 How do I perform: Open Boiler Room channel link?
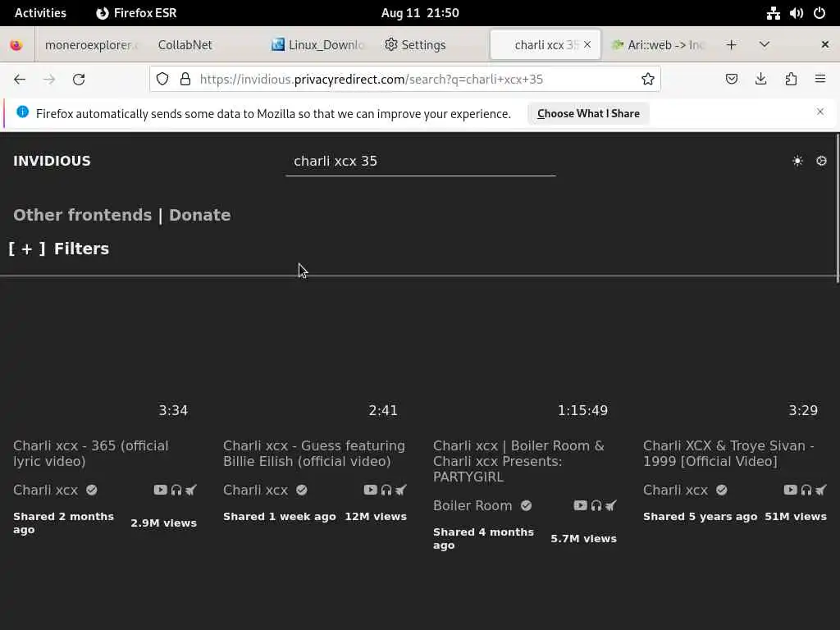click(x=472, y=505)
